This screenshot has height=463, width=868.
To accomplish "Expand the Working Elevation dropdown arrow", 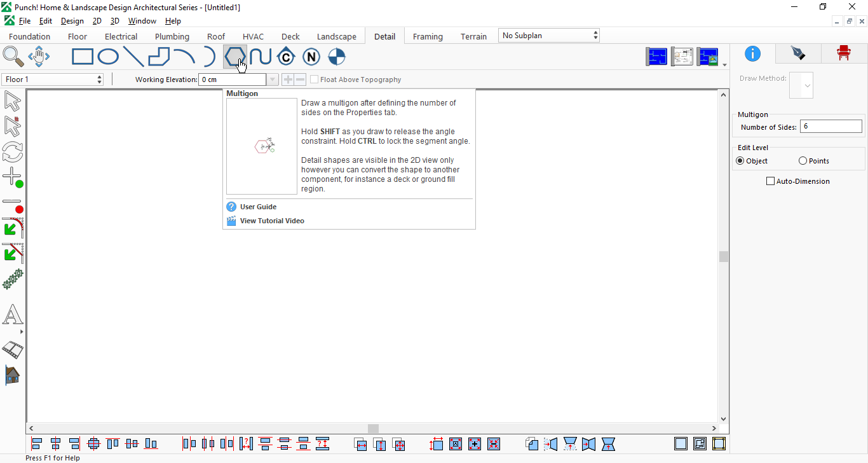I will tap(273, 79).
